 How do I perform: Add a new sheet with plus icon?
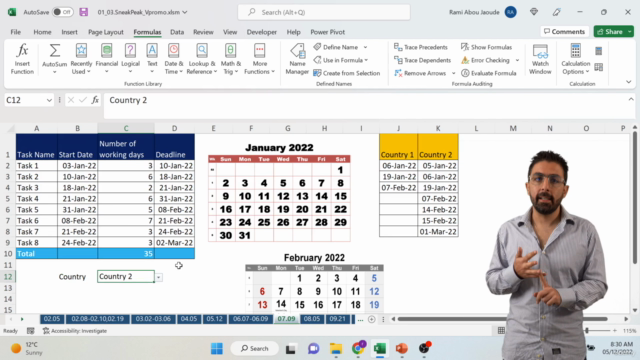click(371, 319)
